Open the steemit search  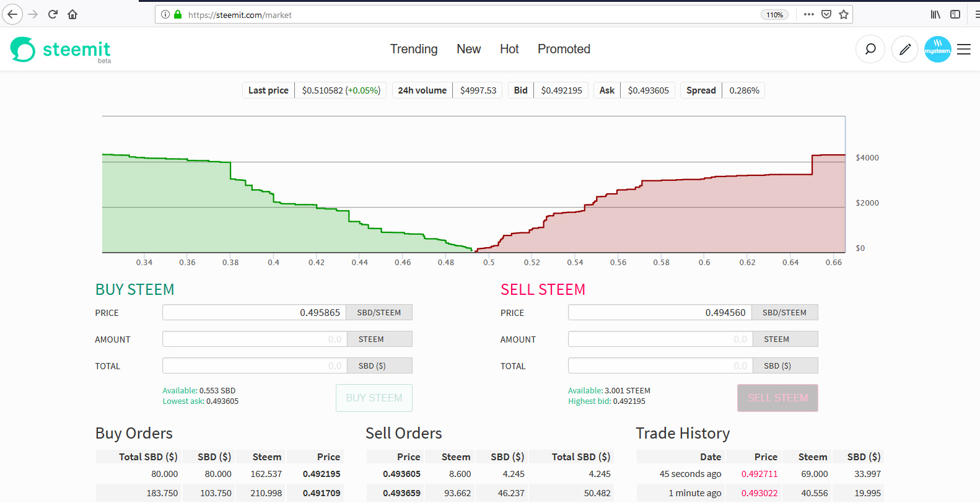coord(870,49)
